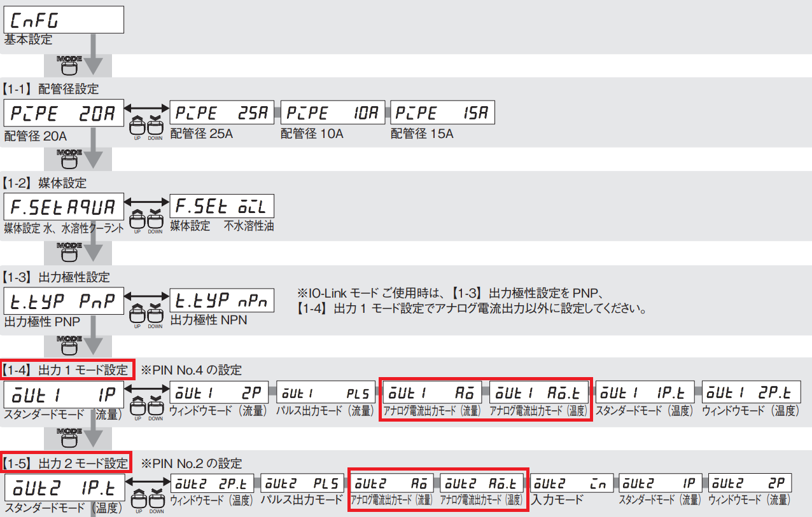The image size is (812, 517).
Task: Click the DOWN button icon in output polarity row
Action: point(155,314)
